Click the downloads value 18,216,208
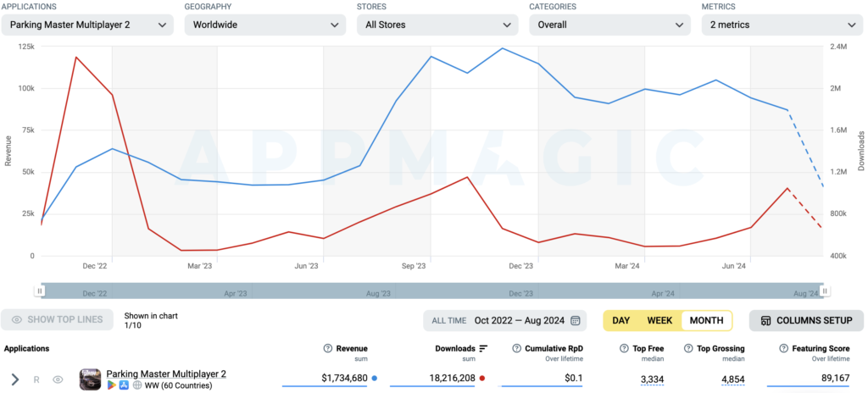The image size is (868, 393). tap(453, 378)
